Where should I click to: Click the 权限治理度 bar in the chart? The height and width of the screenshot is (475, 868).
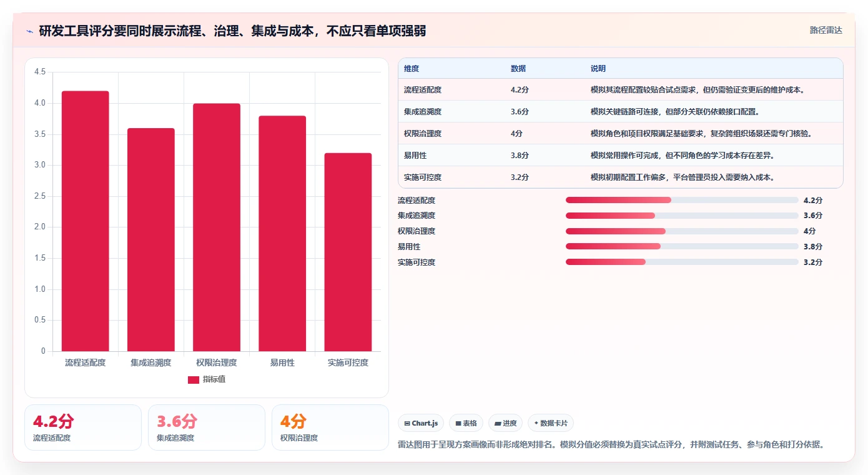[x=217, y=227]
